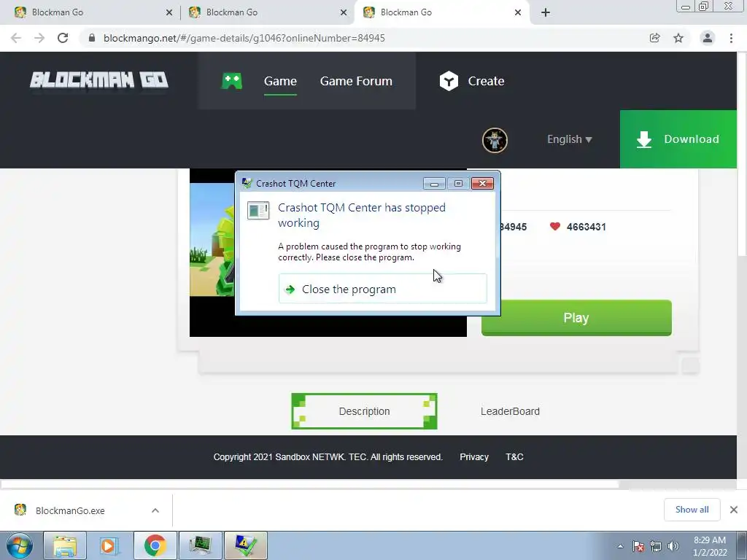
Task: Click the share page icon
Action: coord(654,38)
